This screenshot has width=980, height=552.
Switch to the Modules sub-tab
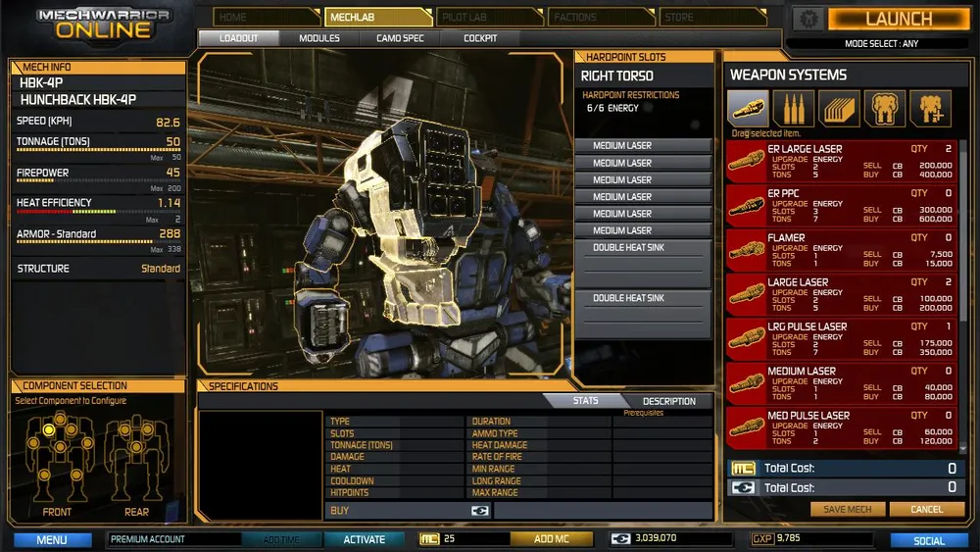point(319,38)
